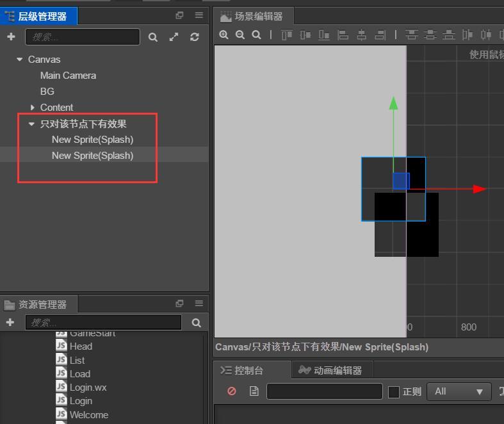Distribute nodes by vertical centers
This screenshot has height=424, width=504.
coord(430,35)
